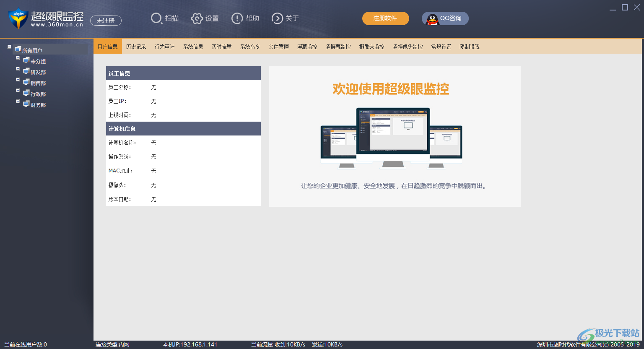The height and width of the screenshot is (349, 644).
Task: Click the 计算机名称 label
Action: coord(122,143)
